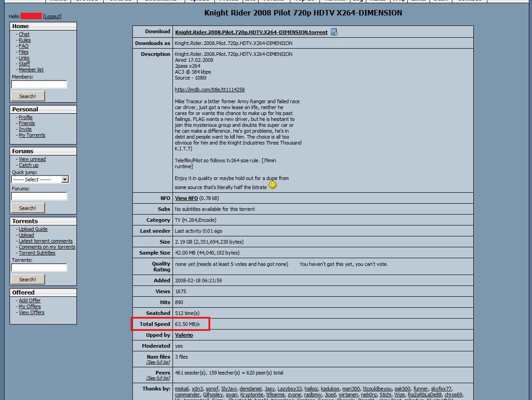This screenshot has height=400, width=532.
Task: Open the Links item in Home
Action: pyautogui.click(x=24, y=58)
